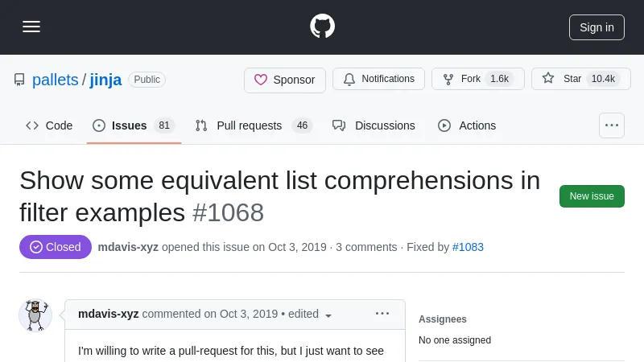Viewport: 644px width, 362px height.
Task: Switch to the Code tab
Action: 49,125
